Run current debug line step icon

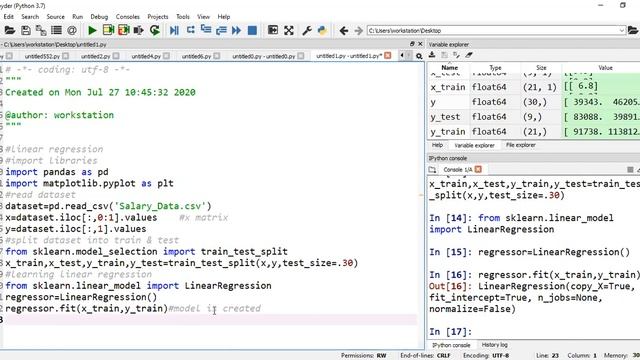click(x=190, y=30)
